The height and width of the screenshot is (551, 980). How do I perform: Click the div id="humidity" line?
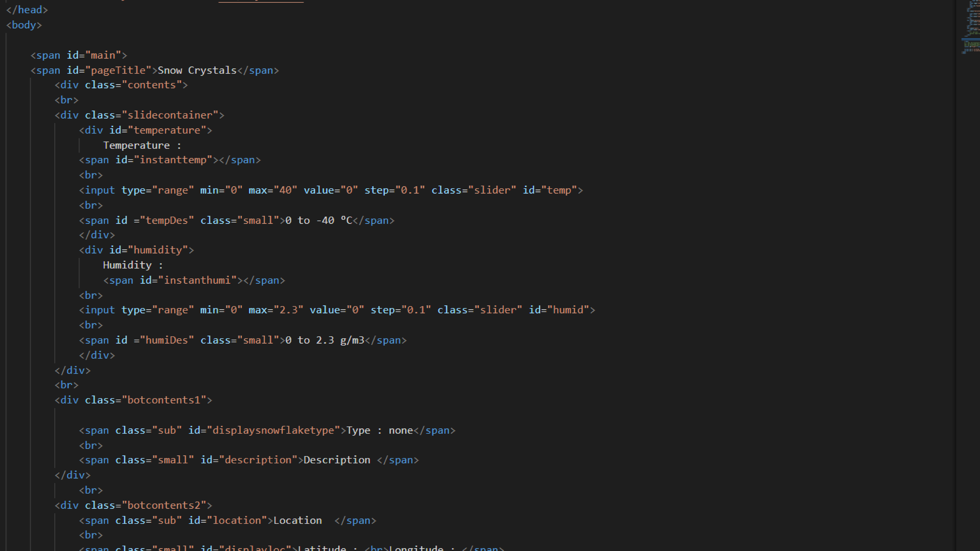pos(137,250)
